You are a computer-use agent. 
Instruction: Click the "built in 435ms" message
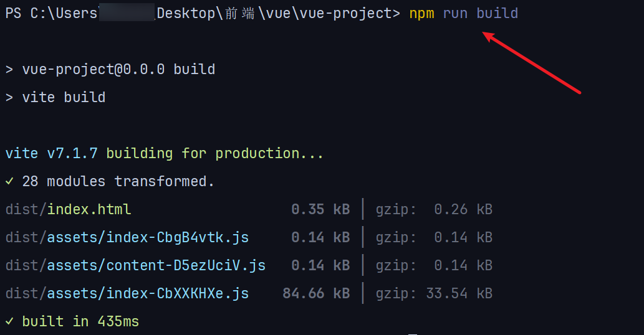click(80, 321)
